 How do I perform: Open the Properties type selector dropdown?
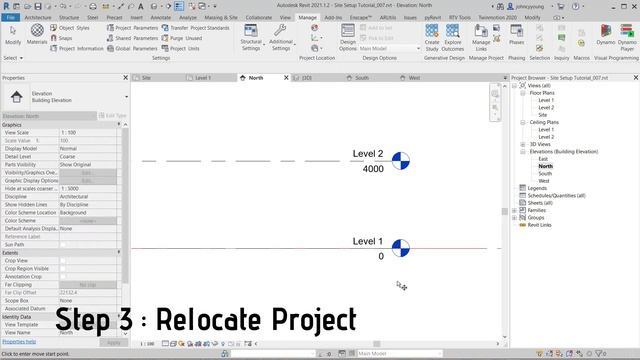[x=126, y=97]
